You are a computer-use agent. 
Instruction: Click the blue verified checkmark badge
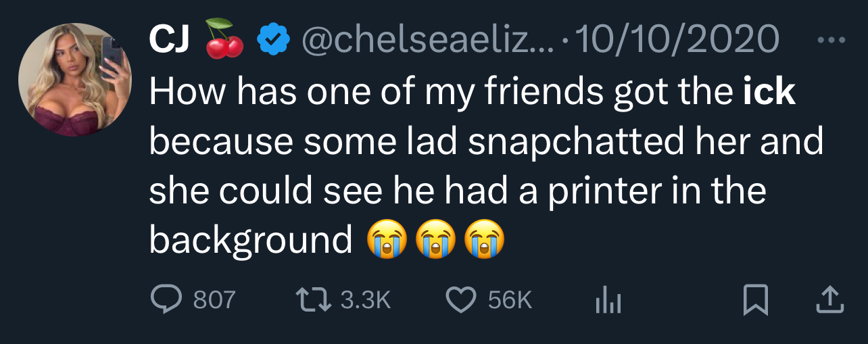(274, 41)
